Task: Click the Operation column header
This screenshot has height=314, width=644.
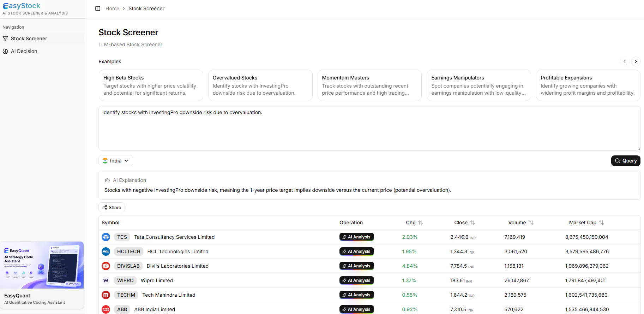Action: tap(351, 223)
